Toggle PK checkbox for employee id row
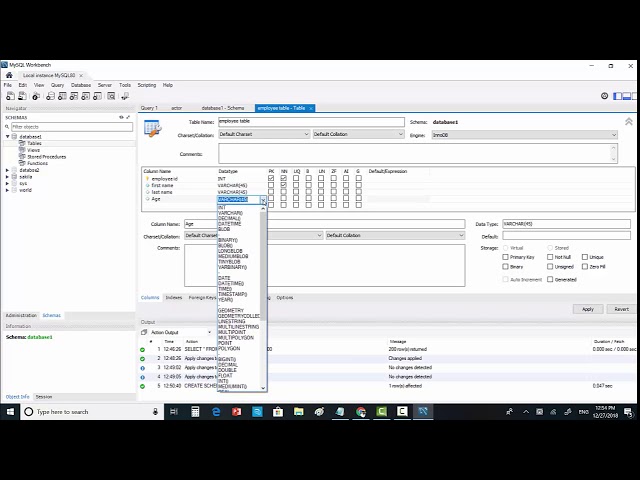The height and width of the screenshot is (480, 640). click(271, 178)
